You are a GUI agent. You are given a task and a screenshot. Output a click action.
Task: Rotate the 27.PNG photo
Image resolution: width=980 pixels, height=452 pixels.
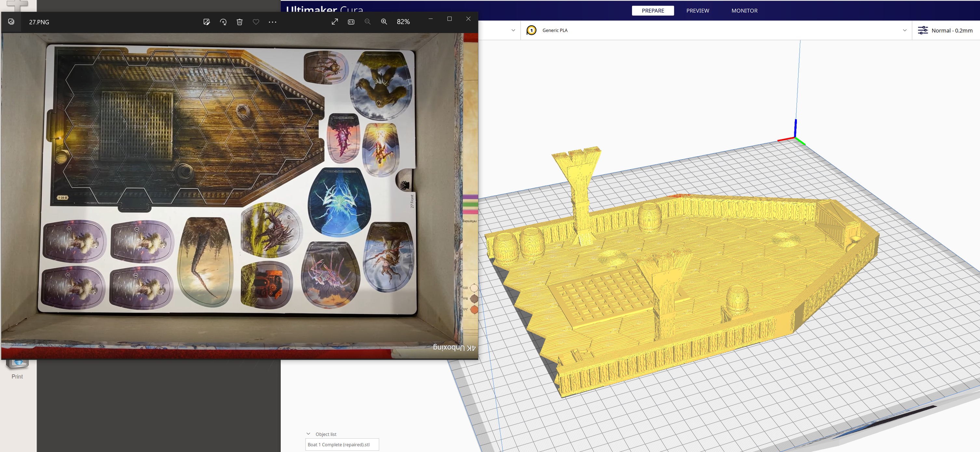click(223, 22)
